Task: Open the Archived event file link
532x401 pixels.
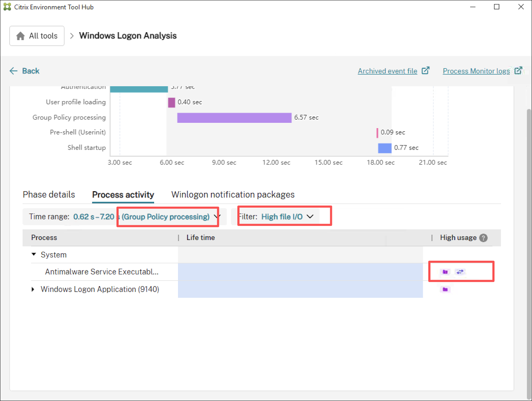Action: click(x=387, y=71)
